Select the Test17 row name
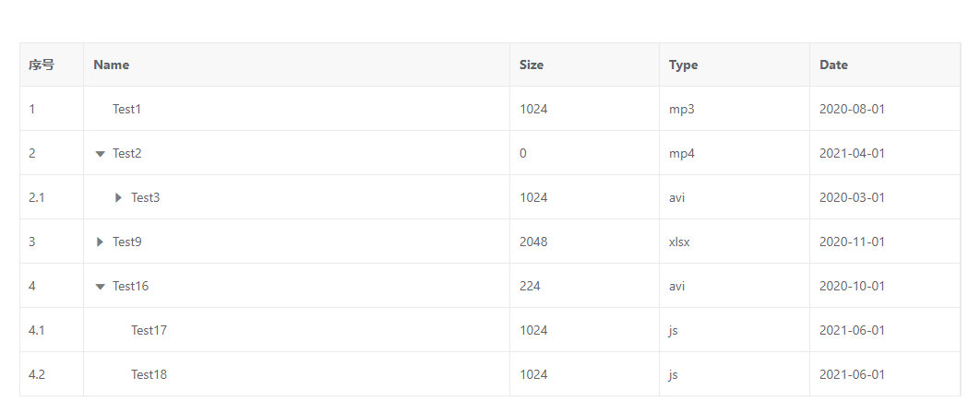The image size is (980, 413). click(149, 330)
